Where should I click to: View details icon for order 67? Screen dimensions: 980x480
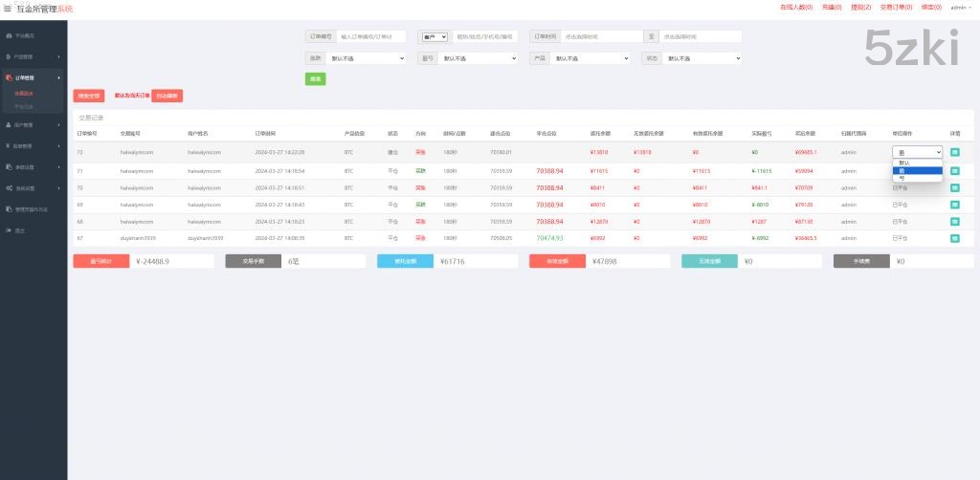coord(954,237)
